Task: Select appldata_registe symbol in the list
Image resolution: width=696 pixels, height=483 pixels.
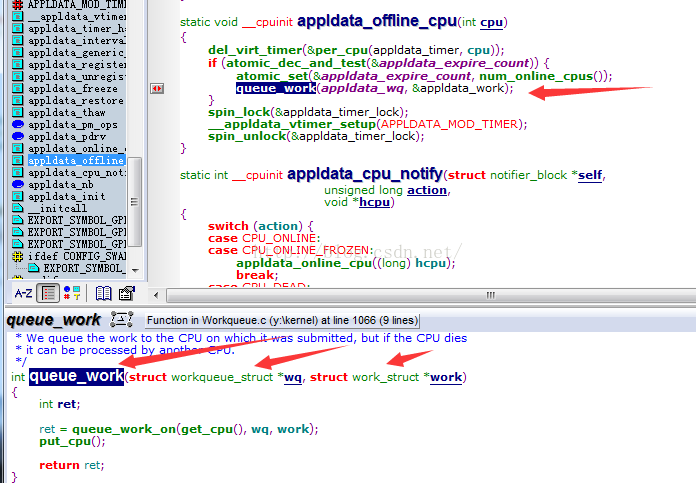Action: [76, 64]
